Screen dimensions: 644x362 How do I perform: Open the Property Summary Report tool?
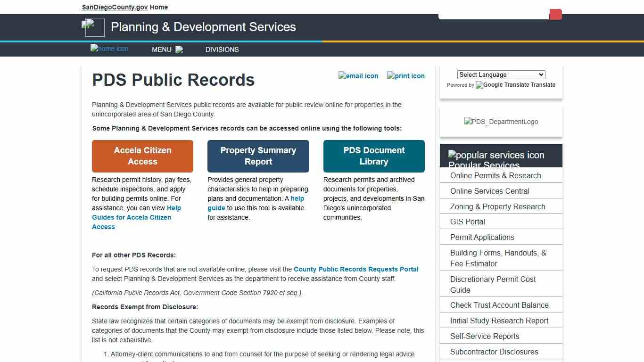click(x=258, y=156)
